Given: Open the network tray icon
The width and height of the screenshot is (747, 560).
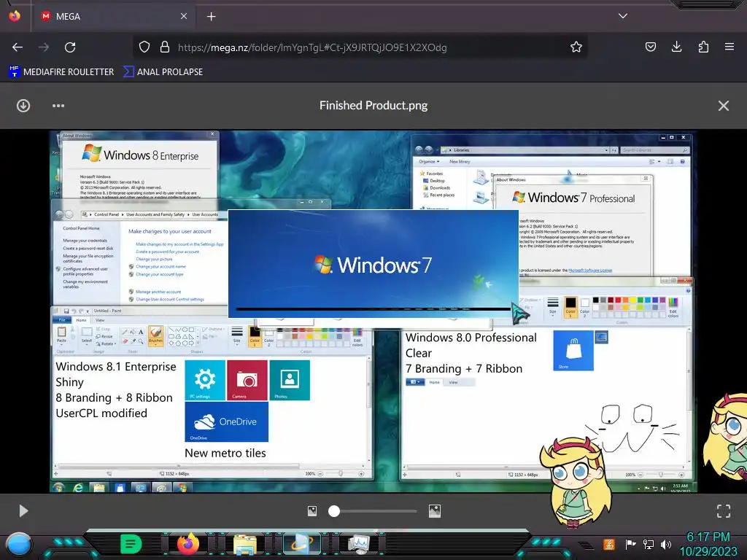Looking at the screenshot, I should coord(649,544).
